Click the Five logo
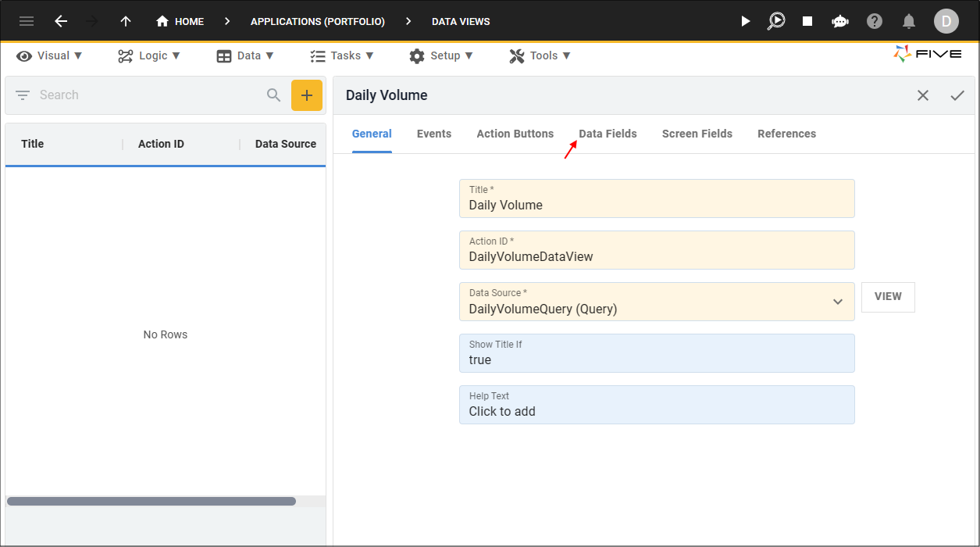This screenshot has height=547, width=980. coord(928,54)
